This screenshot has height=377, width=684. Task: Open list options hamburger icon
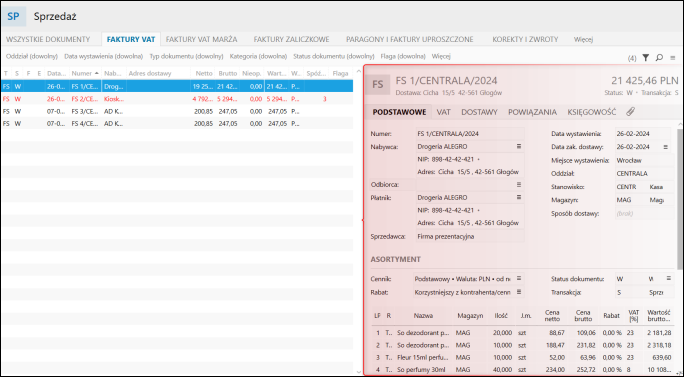point(673,58)
